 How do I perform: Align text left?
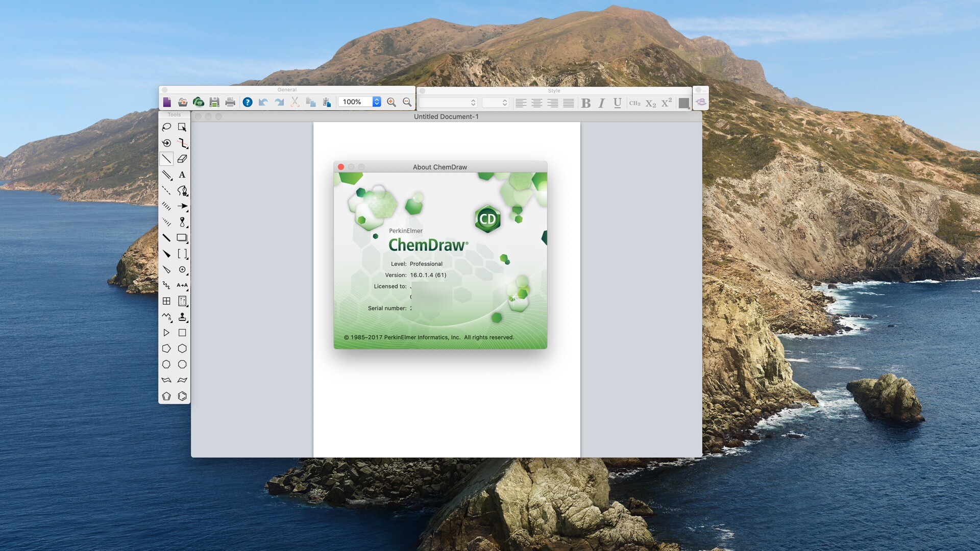tap(521, 103)
